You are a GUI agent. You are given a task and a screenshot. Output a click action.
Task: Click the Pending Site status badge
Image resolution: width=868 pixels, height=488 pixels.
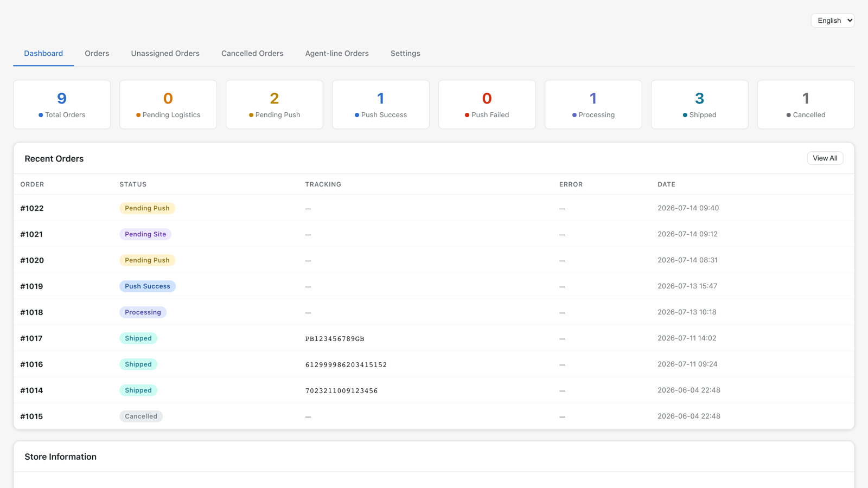(x=145, y=234)
